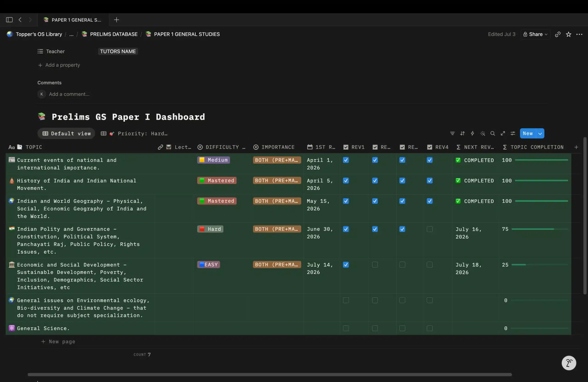Viewport: 588px width, 382px height.
Task: Open EASY difficulty tag selector
Action: pyautogui.click(x=209, y=265)
